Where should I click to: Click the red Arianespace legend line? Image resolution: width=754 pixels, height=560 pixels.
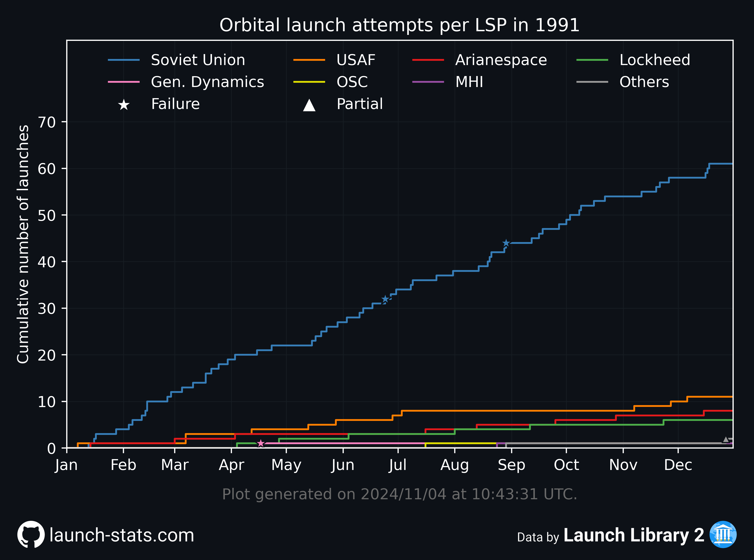[428, 60]
